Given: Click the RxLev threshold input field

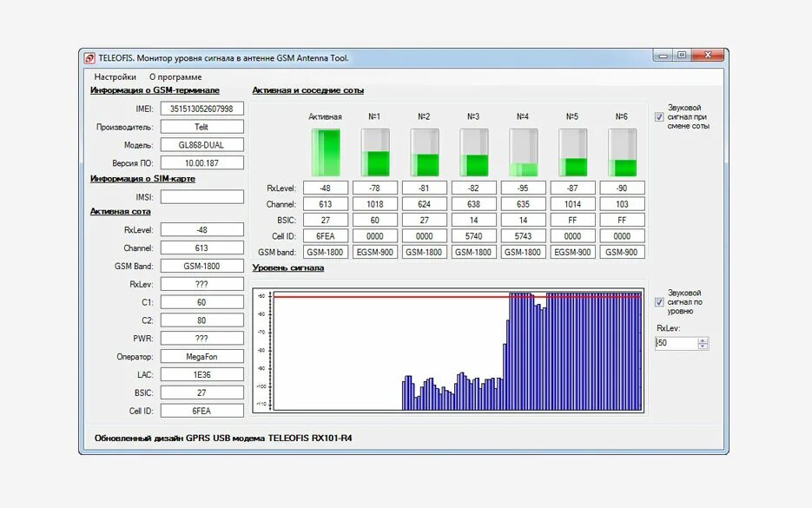Looking at the screenshot, I should [x=677, y=343].
